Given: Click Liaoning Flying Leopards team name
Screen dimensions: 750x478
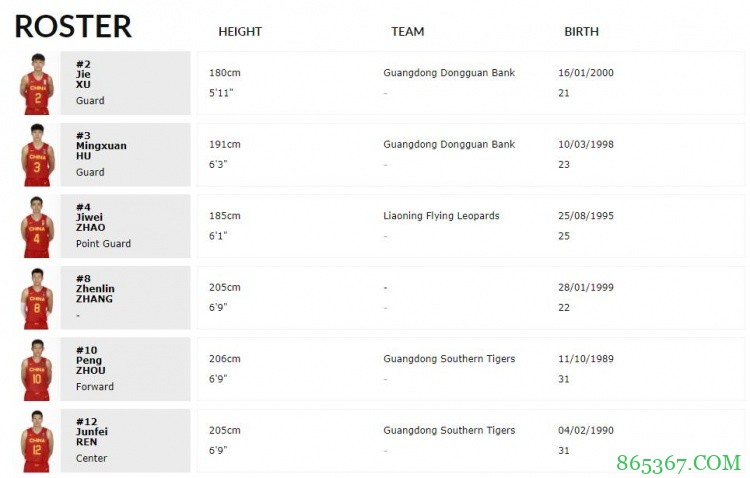Looking at the screenshot, I should coord(441,216).
